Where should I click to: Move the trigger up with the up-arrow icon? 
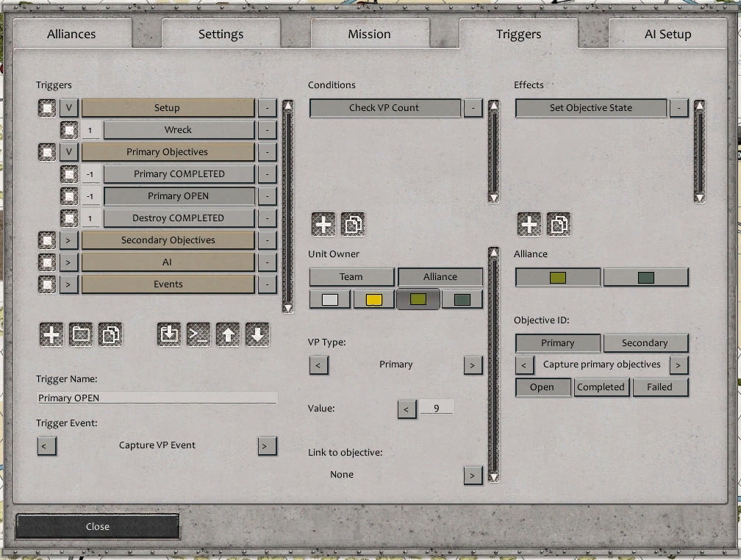(228, 334)
